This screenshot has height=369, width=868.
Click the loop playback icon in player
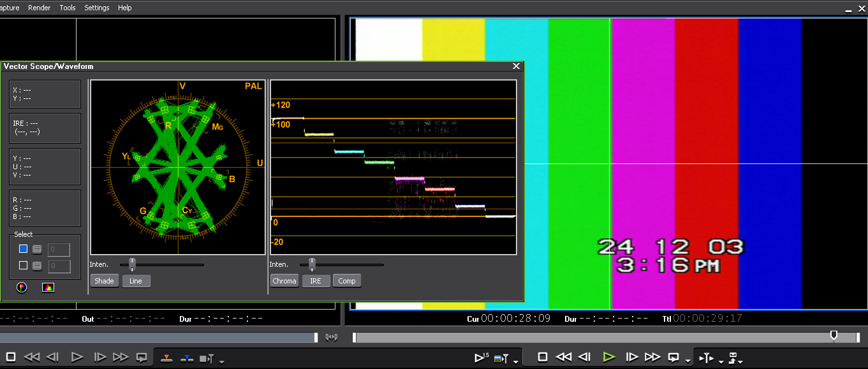pos(142,358)
